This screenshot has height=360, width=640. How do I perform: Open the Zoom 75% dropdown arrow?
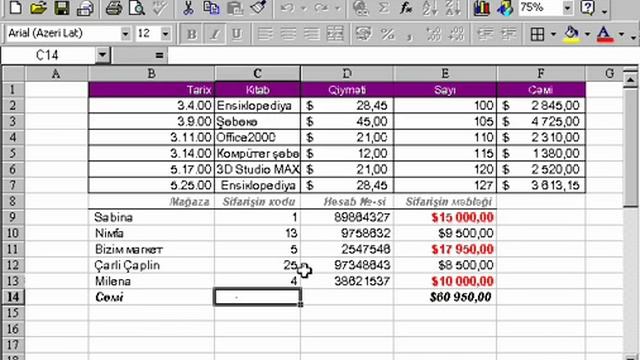click(567, 8)
